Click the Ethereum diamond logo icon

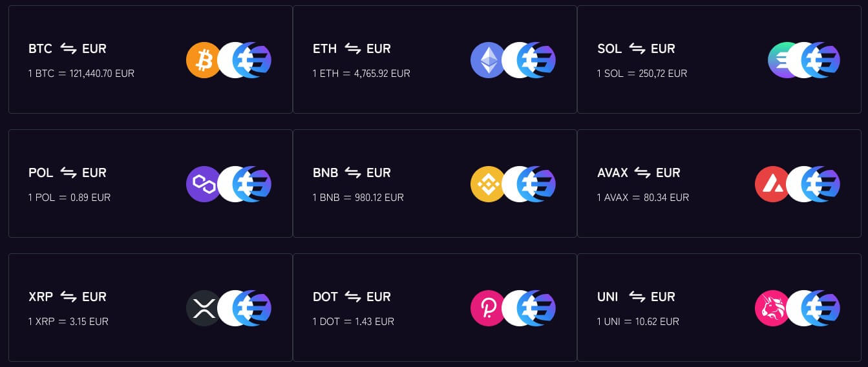[x=486, y=60]
